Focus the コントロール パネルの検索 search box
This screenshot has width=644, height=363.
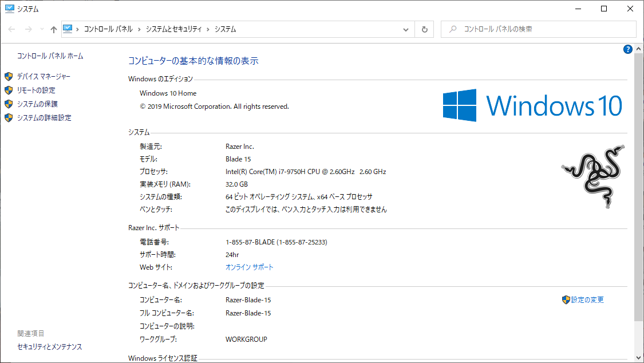[x=539, y=29]
